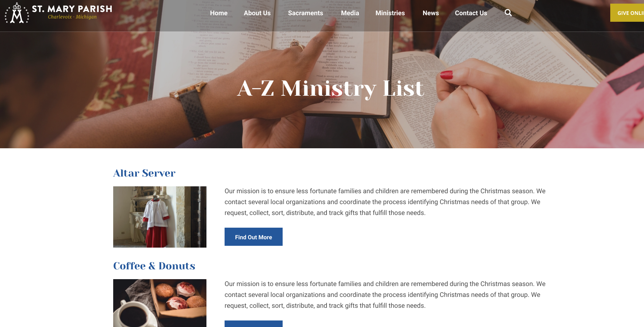Open the Ministries menu
Viewport: 644px width, 327px height.
[390, 13]
